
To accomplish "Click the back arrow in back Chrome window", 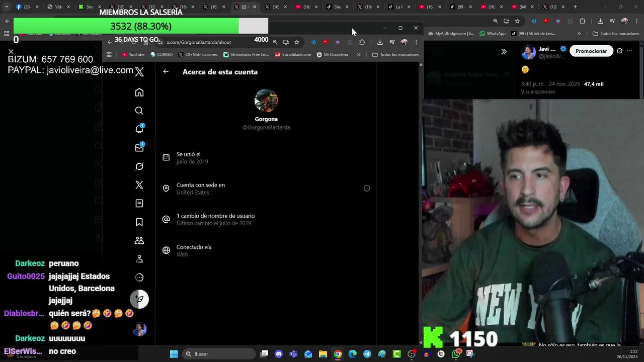I will (x=7, y=21).
